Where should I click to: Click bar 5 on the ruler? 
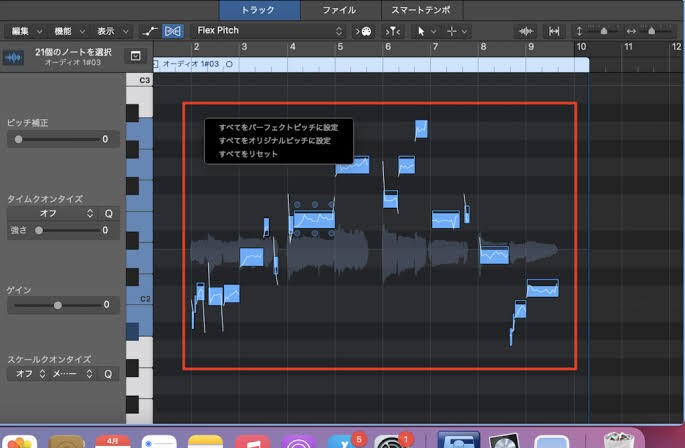point(340,47)
